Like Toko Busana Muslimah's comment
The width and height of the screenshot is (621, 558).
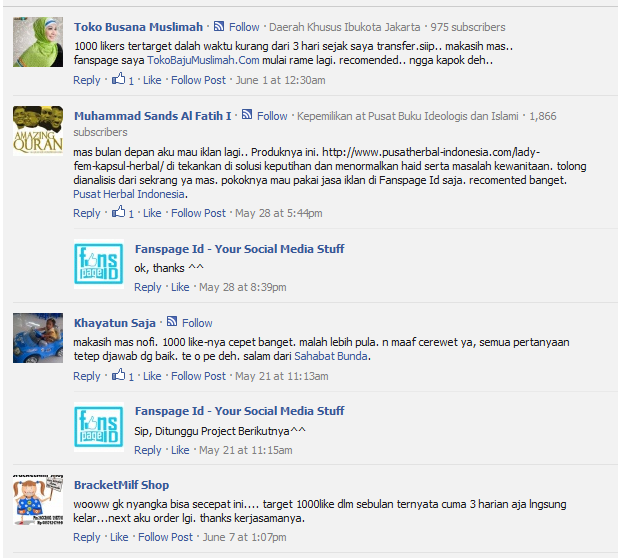152,80
